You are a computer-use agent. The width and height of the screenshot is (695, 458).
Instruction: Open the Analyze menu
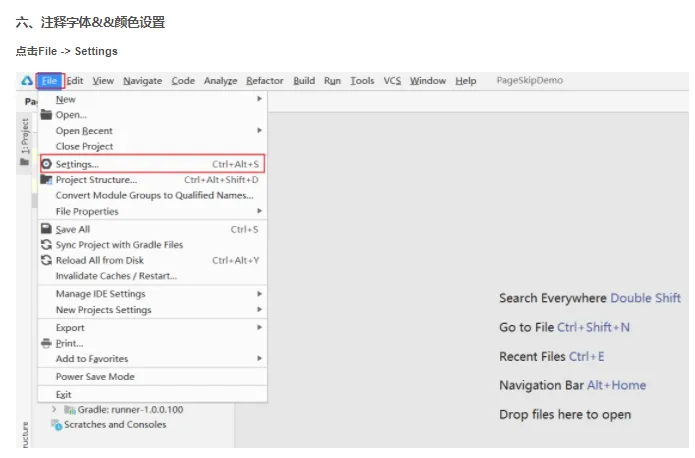pyautogui.click(x=220, y=81)
